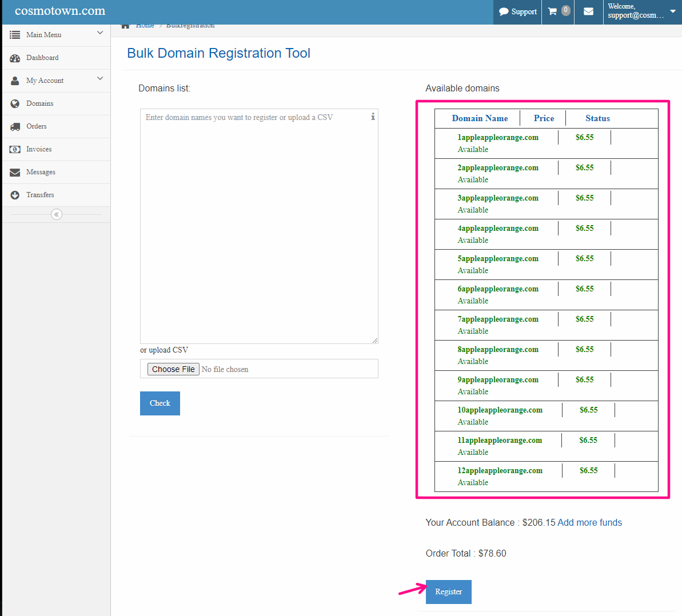Click the shopping cart icon

(552, 11)
